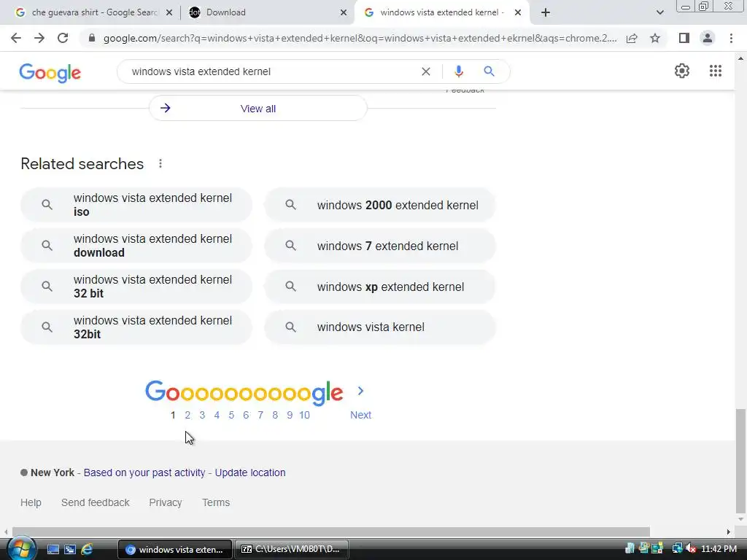Image resolution: width=747 pixels, height=560 pixels.
Task: Search windows vista extended kernel iso
Action: 136,205
